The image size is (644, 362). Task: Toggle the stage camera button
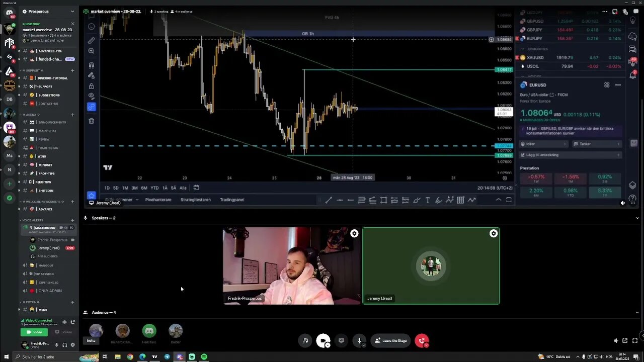[x=323, y=340]
